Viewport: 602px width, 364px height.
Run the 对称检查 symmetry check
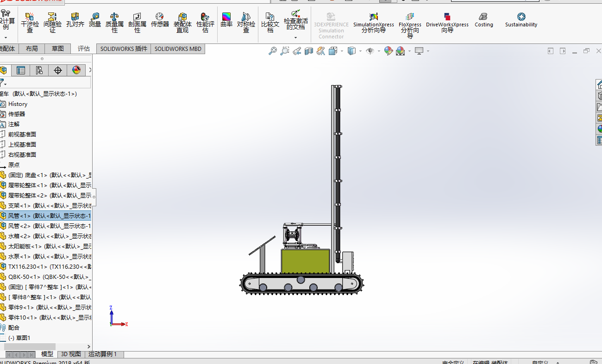[246, 23]
